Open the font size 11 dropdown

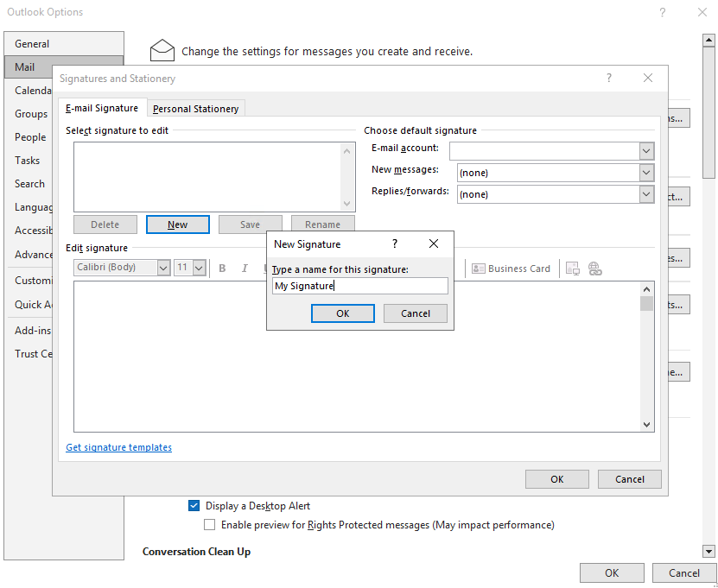[199, 268]
